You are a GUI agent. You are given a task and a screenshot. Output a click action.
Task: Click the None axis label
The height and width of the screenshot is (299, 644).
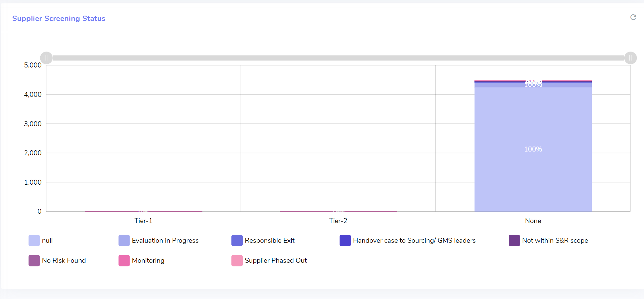pyautogui.click(x=533, y=221)
